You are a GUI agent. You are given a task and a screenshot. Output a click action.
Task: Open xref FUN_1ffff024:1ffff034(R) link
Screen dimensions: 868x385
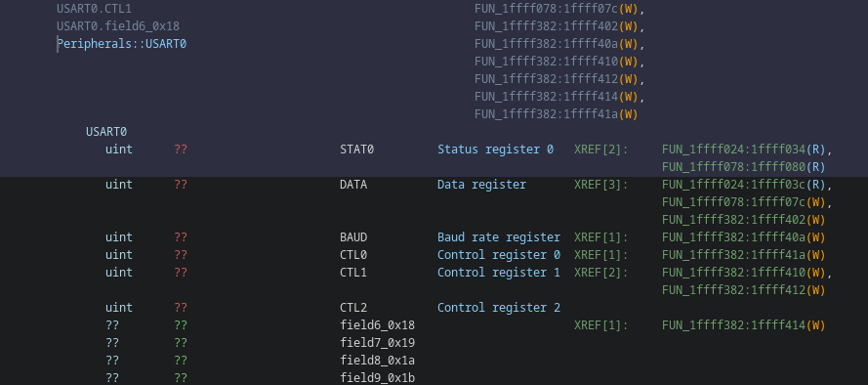click(743, 150)
